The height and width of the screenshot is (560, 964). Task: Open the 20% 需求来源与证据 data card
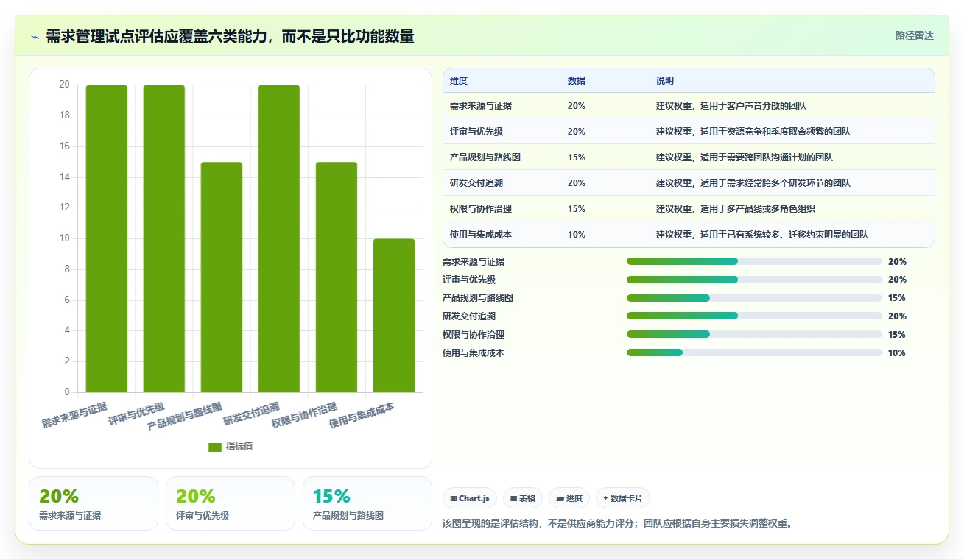coord(94,503)
